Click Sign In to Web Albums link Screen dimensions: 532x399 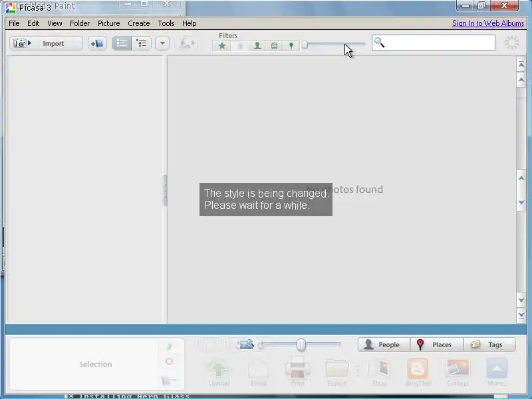488,23
